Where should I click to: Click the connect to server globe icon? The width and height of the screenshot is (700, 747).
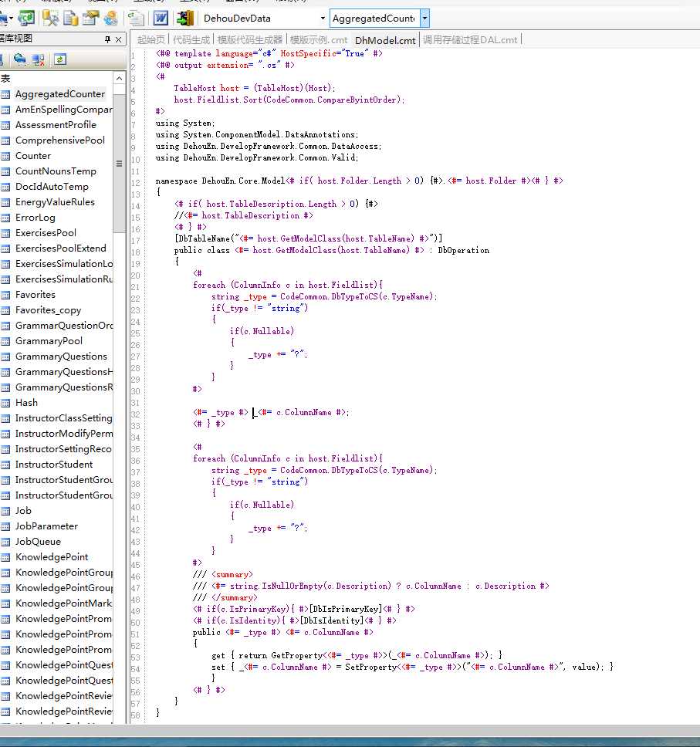click(x=20, y=59)
